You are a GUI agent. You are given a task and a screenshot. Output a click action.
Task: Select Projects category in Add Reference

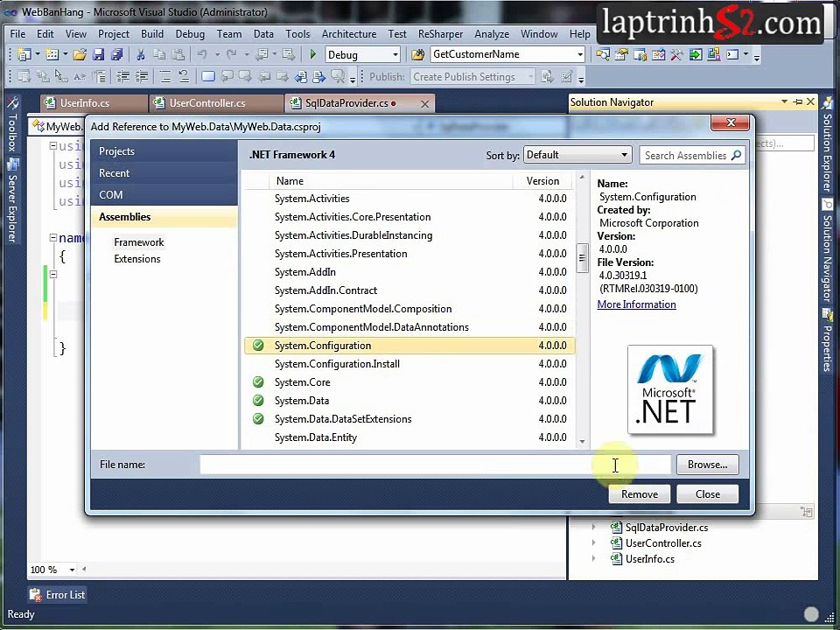pos(164,151)
